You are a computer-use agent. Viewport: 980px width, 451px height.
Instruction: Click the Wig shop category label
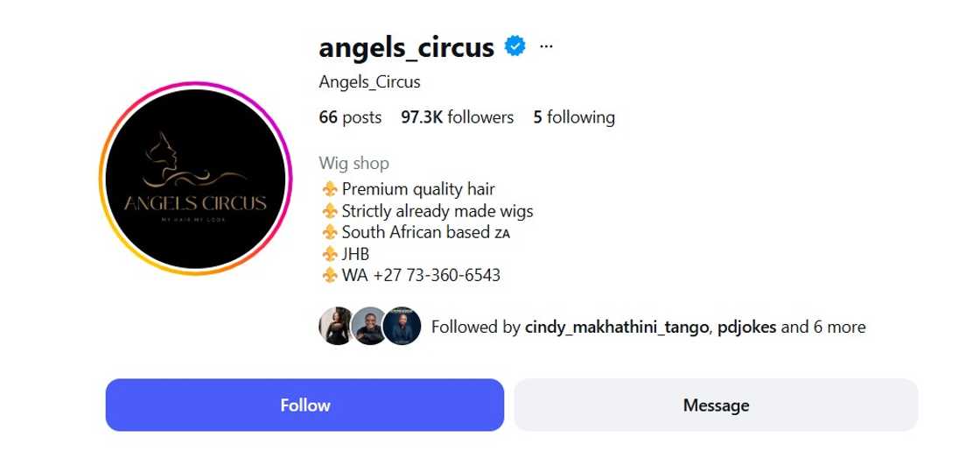point(353,163)
